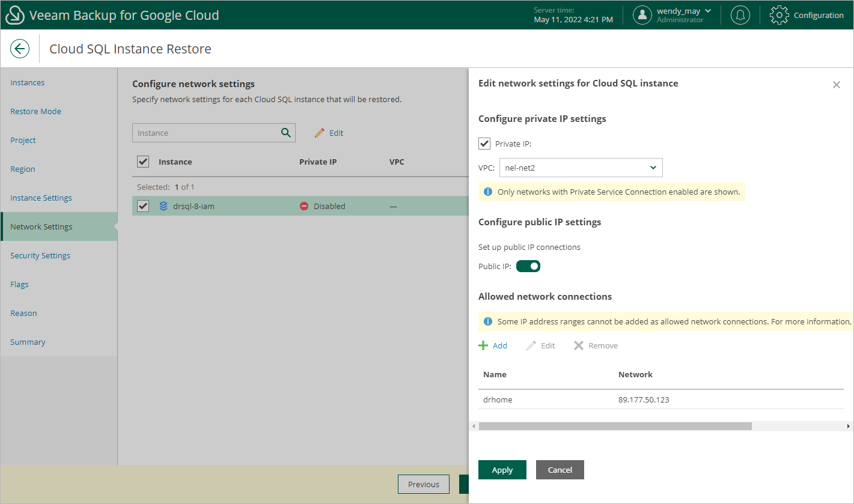Click the pencil icon next to Edit
The height and width of the screenshot is (504, 854).
point(320,133)
